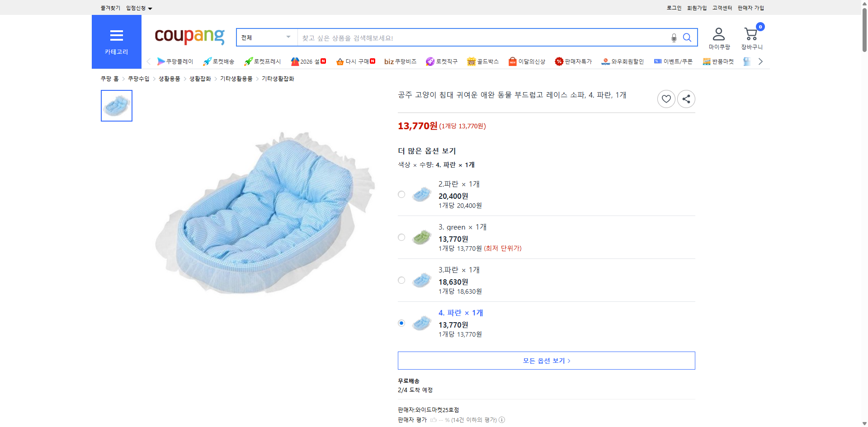Image resolution: width=868 pixels, height=427 pixels.
Task: Open the 전체 search category dropdown
Action: [266, 38]
